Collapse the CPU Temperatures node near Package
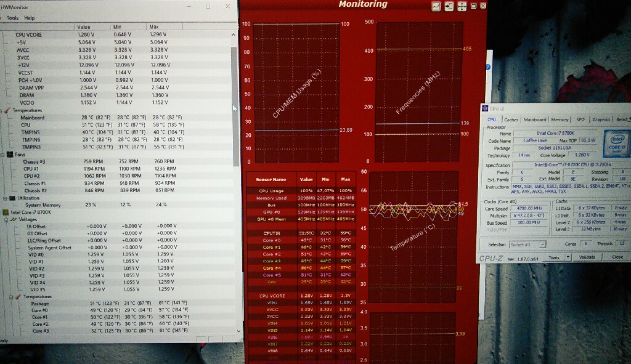631x364 pixels. point(11,297)
